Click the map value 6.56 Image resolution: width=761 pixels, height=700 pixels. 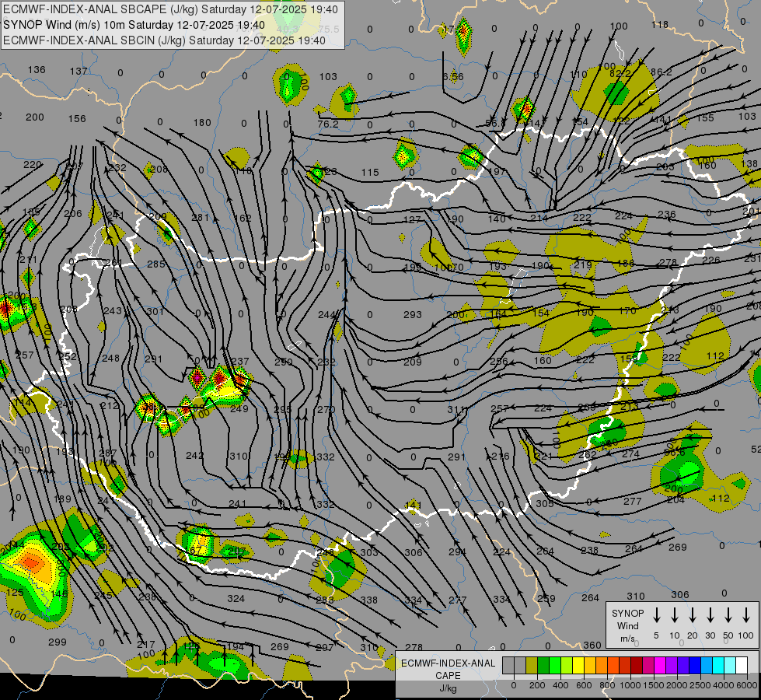click(453, 77)
